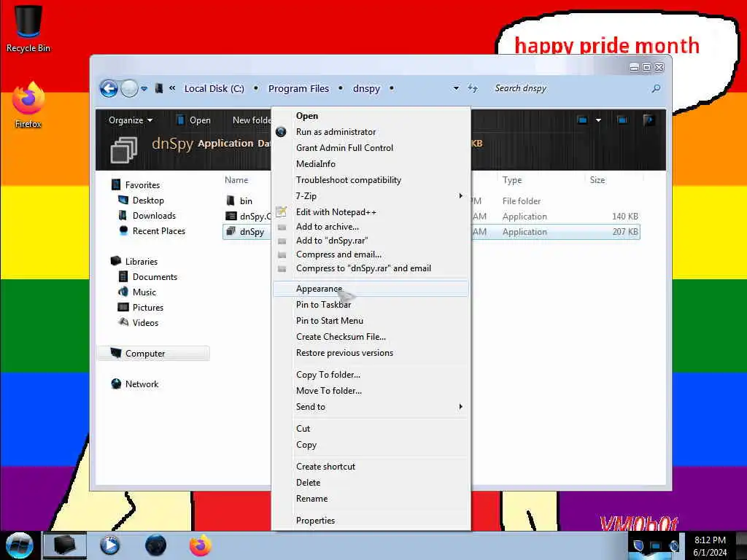Screen dimensions: 747x560
Task: Sort files by the Size column
Action: 597,180
